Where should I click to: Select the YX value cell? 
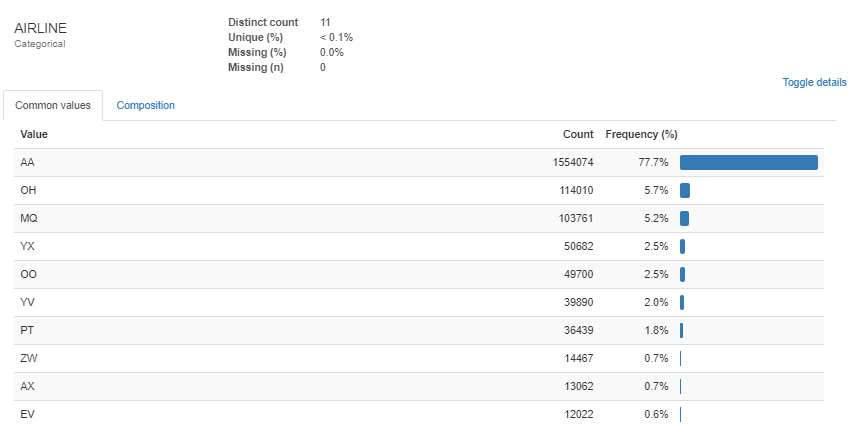28,246
